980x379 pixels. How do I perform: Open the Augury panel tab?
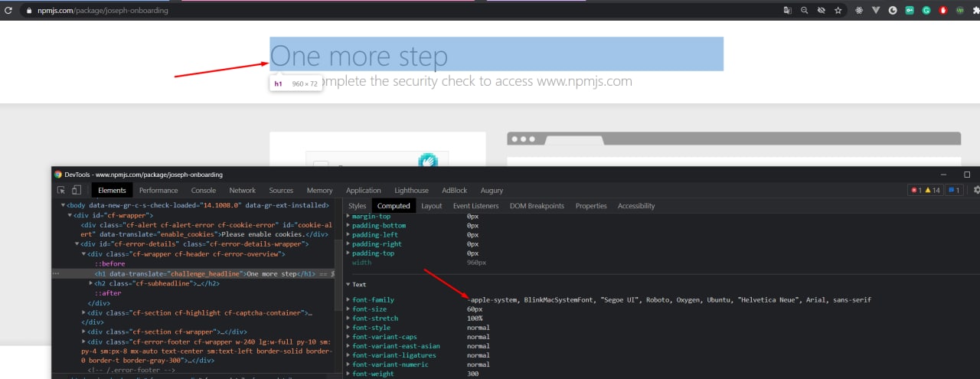click(x=492, y=190)
